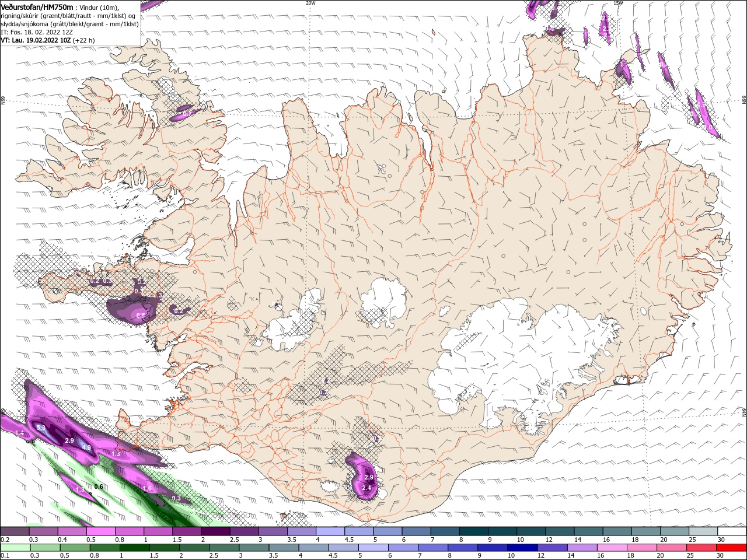
Task: Click the 1.6 precipitation value on the map
Action: [x=147, y=489]
